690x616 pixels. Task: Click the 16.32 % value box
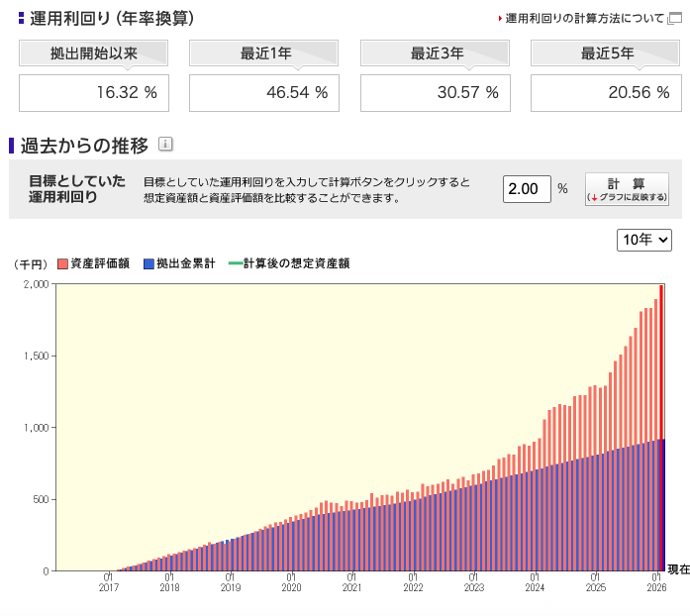pos(94,93)
